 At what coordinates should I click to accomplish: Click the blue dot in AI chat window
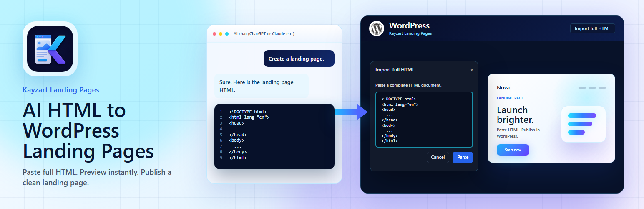(x=227, y=34)
